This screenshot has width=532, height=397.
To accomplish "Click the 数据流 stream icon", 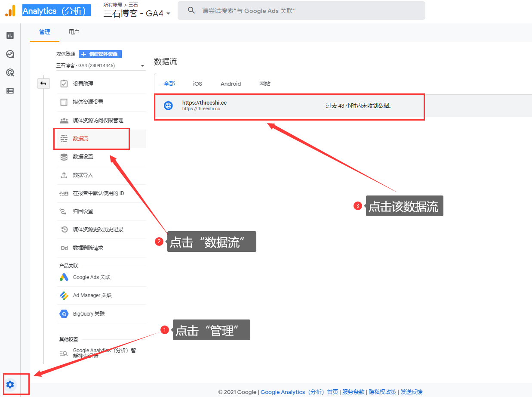I will click(x=64, y=139).
